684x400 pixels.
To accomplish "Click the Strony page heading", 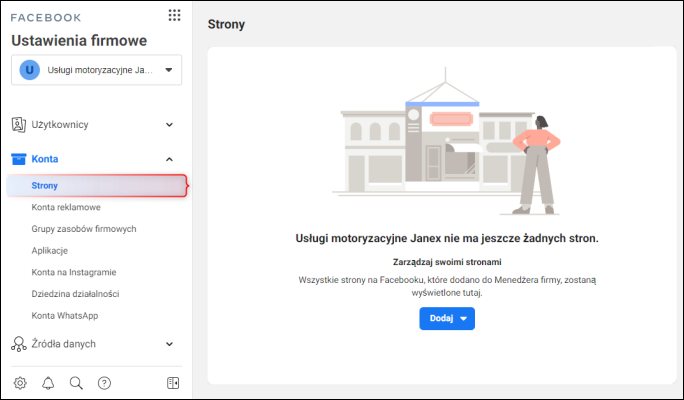I will point(226,24).
